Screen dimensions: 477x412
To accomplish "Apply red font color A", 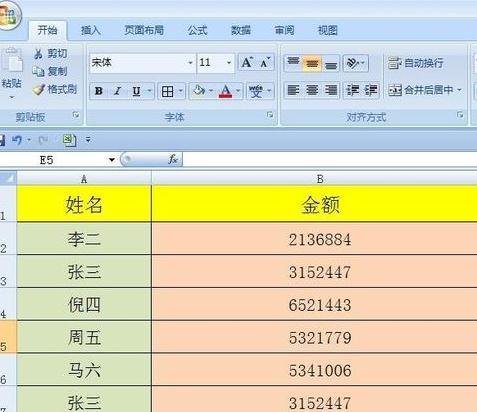I will [x=225, y=91].
